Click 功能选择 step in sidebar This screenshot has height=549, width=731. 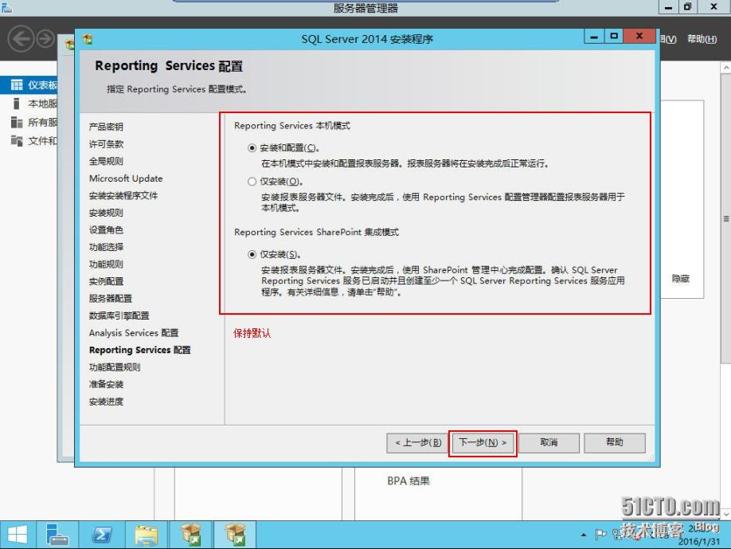106,247
